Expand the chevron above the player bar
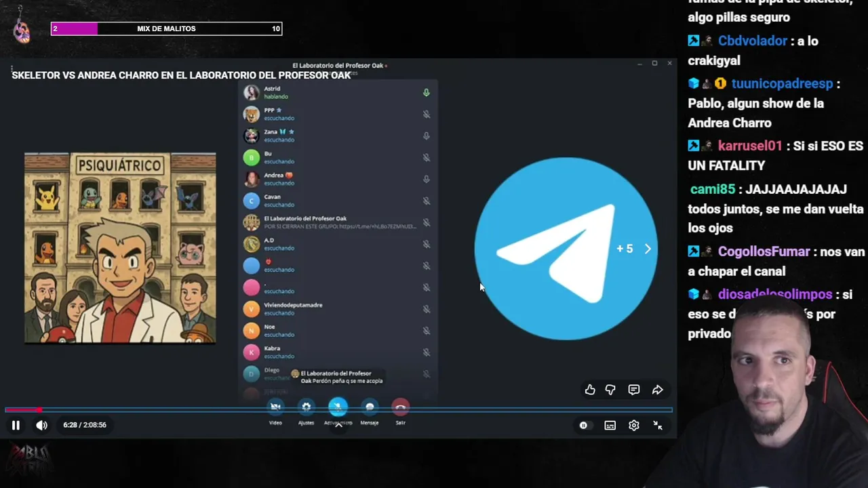Image resolution: width=868 pixels, height=488 pixels. pyautogui.click(x=338, y=425)
